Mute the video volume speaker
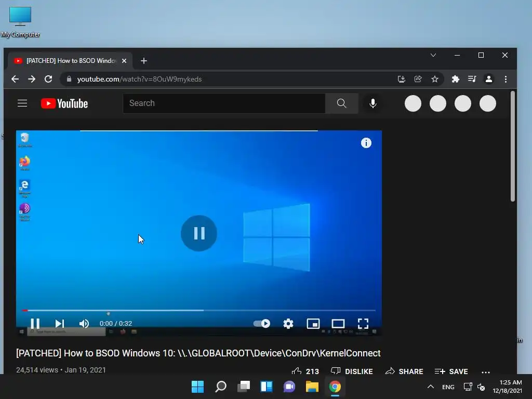Viewport: 532px width, 399px height. coord(84,323)
